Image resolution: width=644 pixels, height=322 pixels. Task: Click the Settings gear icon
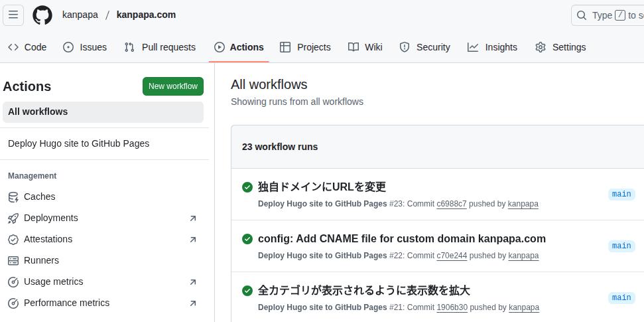(541, 47)
